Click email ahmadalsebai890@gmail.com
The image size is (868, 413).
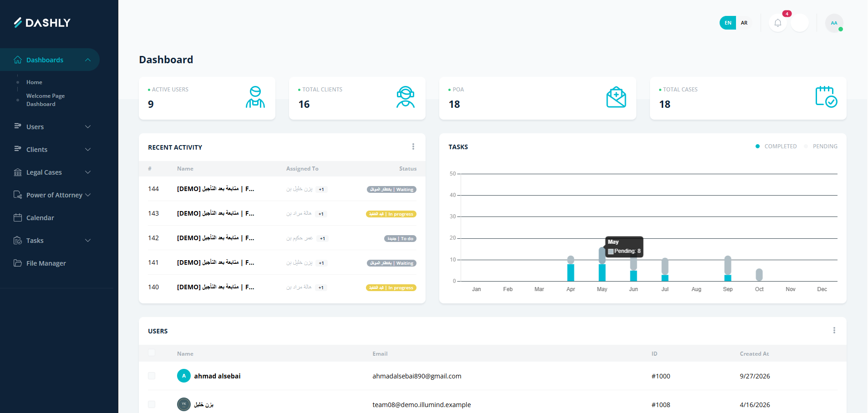(x=417, y=376)
